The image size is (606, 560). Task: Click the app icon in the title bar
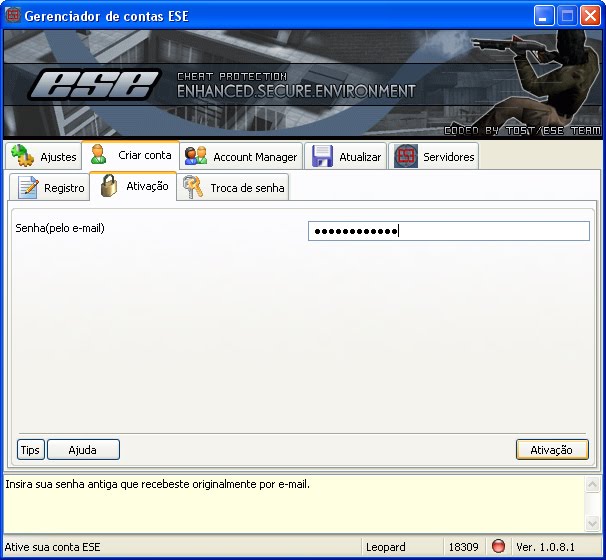[x=13, y=16]
